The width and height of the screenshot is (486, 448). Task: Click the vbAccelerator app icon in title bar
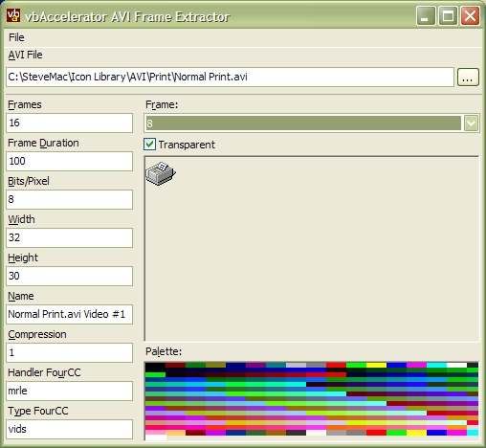point(13,15)
